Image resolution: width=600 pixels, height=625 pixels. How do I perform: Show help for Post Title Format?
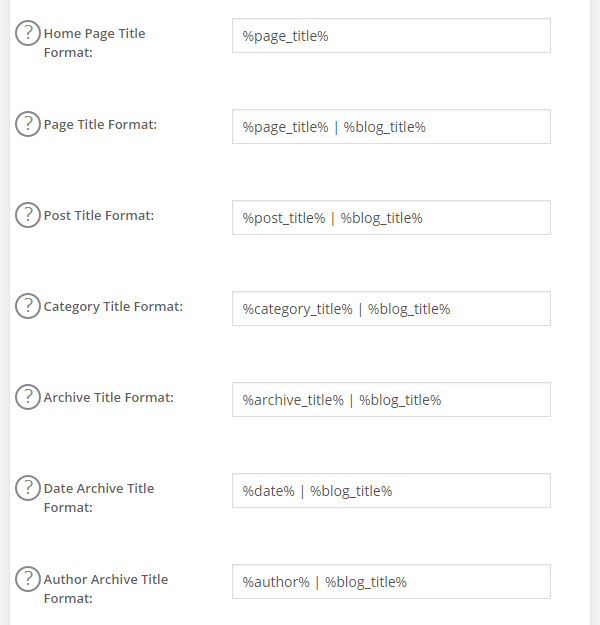pos(28,215)
